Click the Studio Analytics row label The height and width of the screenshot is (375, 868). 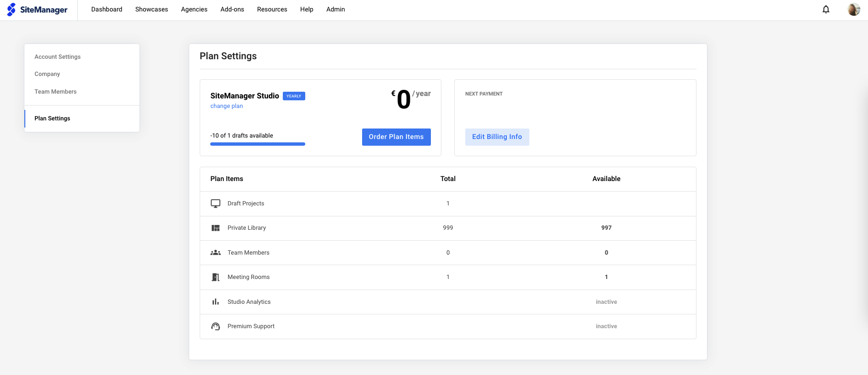coord(249,302)
